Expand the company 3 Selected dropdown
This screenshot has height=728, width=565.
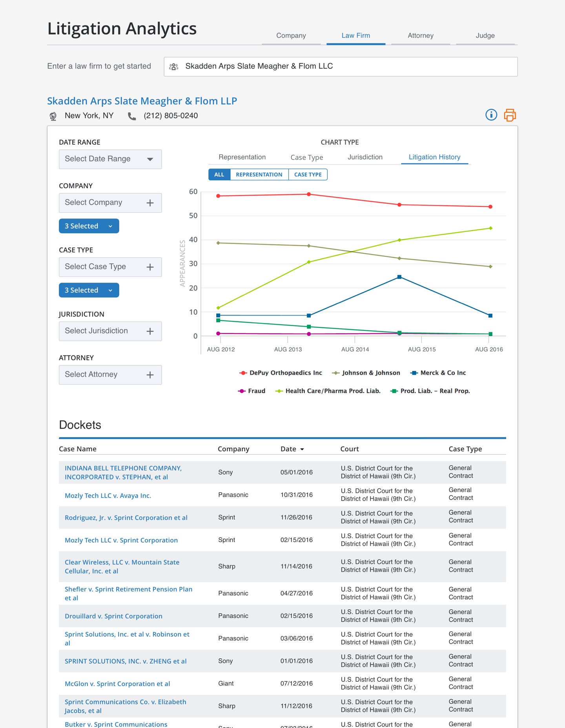point(89,226)
